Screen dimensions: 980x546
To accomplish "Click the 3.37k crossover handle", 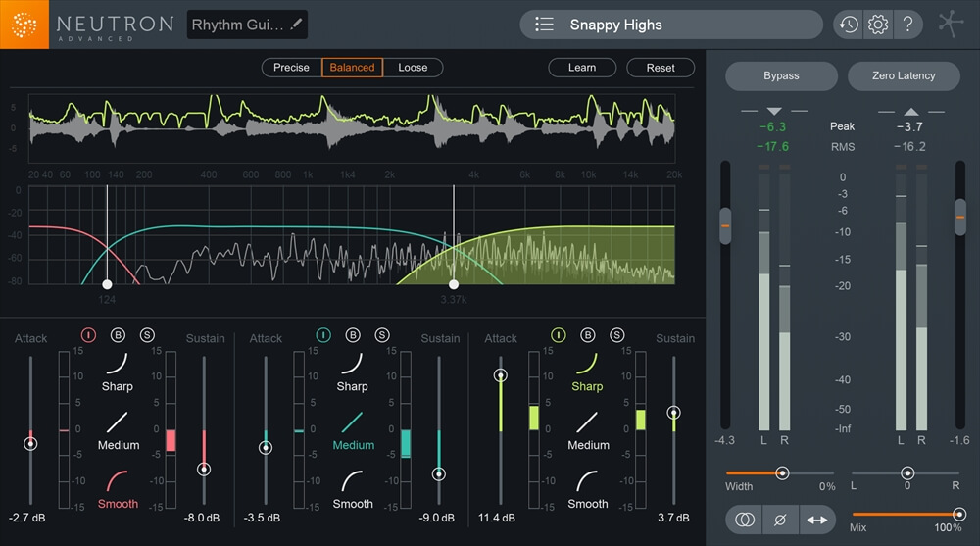I will 454,284.
